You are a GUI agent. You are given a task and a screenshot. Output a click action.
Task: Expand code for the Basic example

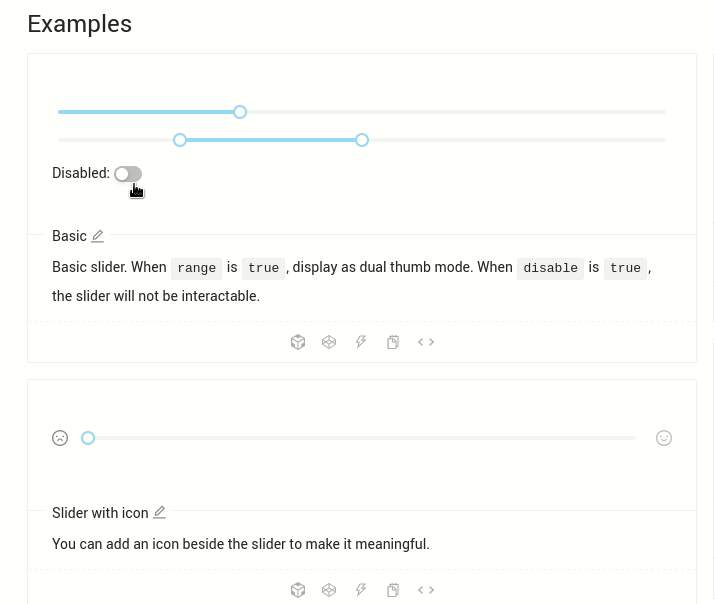point(426,342)
